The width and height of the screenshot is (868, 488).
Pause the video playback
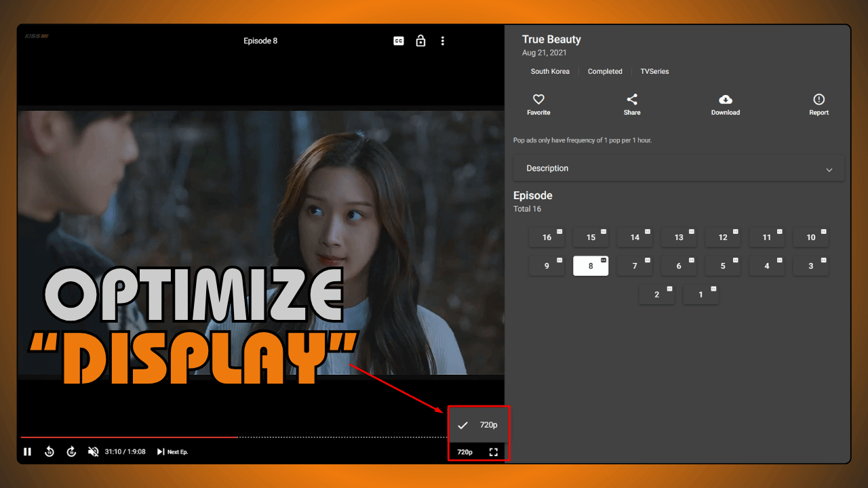pyautogui.click(x=27, y=451)
